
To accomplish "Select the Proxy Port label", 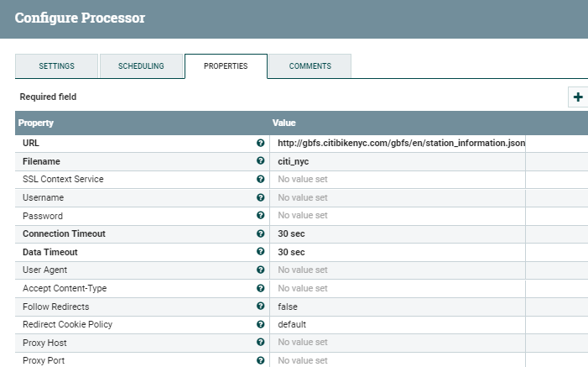I will coord(44,360).
